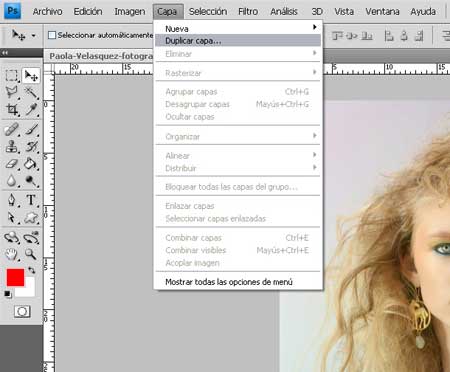
Task: Collapse the toolbox with double-arrow
Action: click(x=5, y=52)
